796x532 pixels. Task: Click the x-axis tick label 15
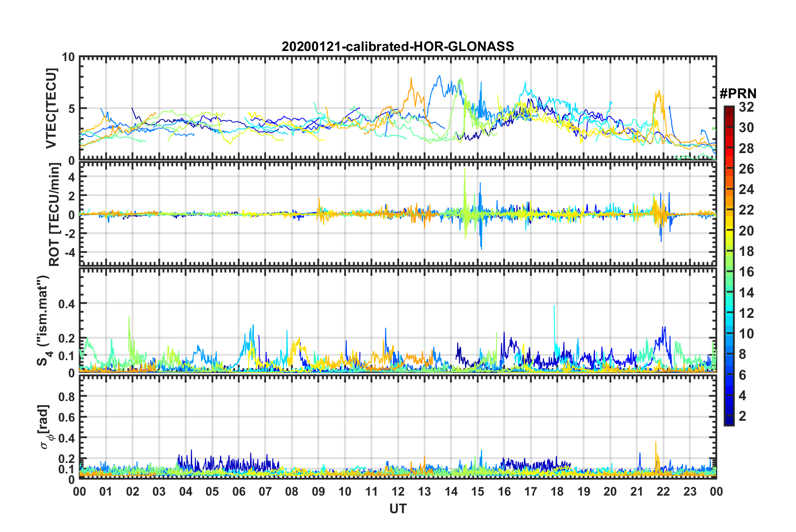478,491
